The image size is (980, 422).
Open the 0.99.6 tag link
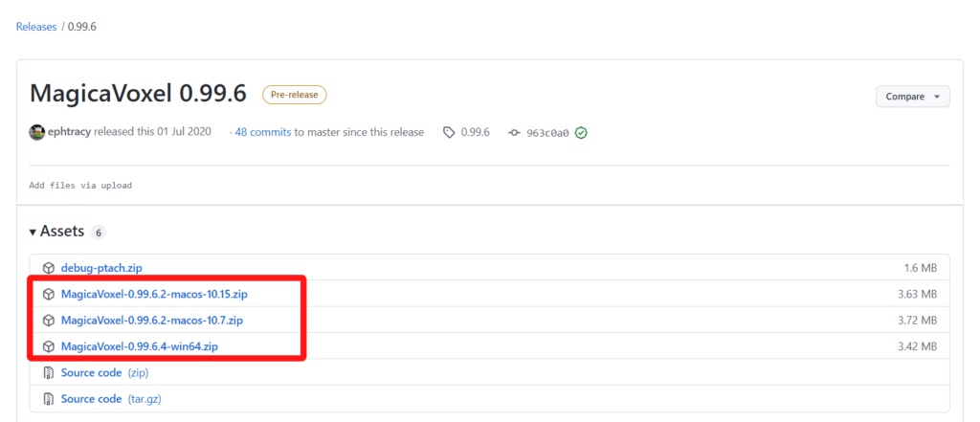point(475,133)
